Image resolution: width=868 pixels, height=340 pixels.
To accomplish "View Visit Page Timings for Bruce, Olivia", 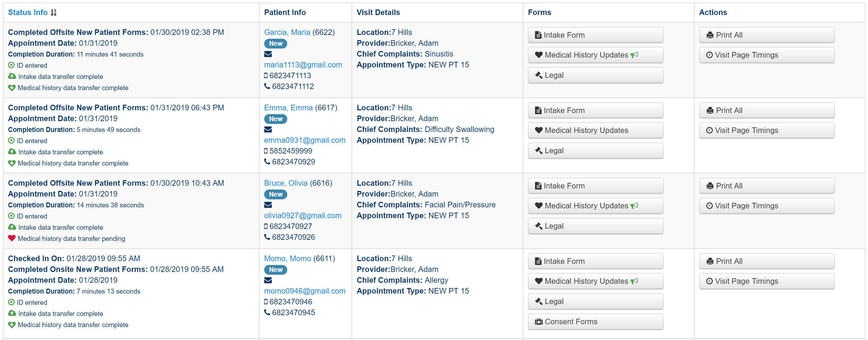I will point(766,206).
